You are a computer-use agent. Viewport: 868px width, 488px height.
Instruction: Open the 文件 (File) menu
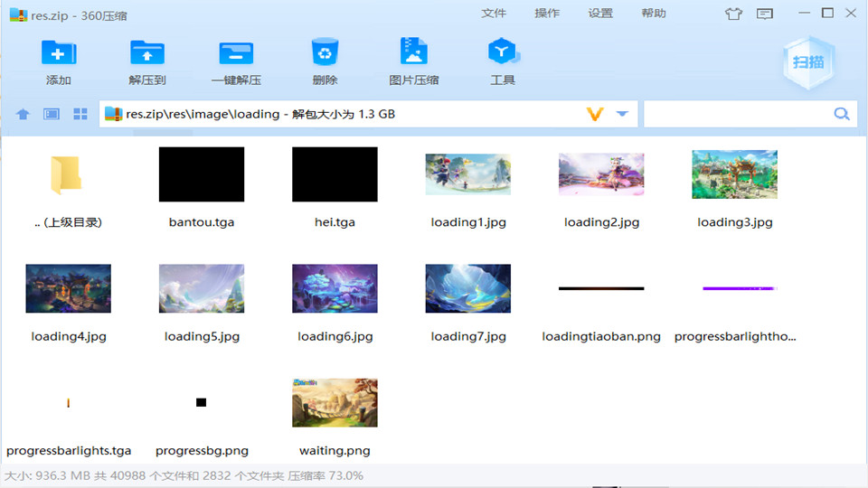494,14
